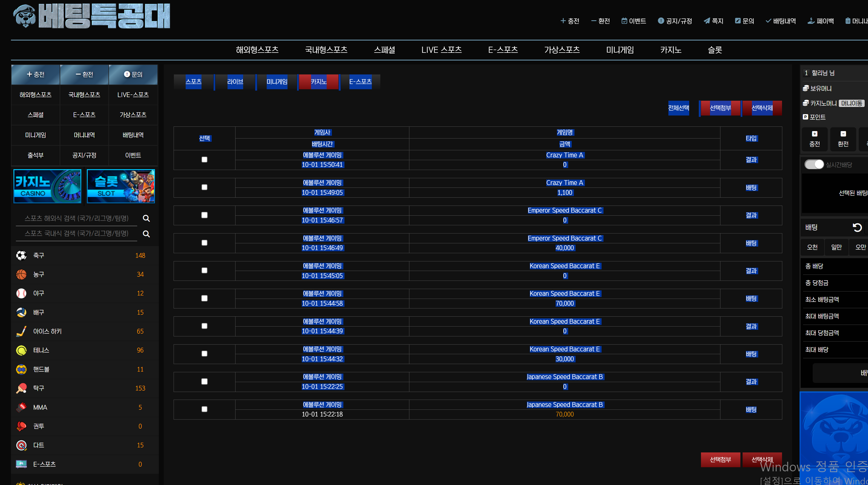
Task: Open the 슬롯 top navigation menu
Action: (715, 50)
